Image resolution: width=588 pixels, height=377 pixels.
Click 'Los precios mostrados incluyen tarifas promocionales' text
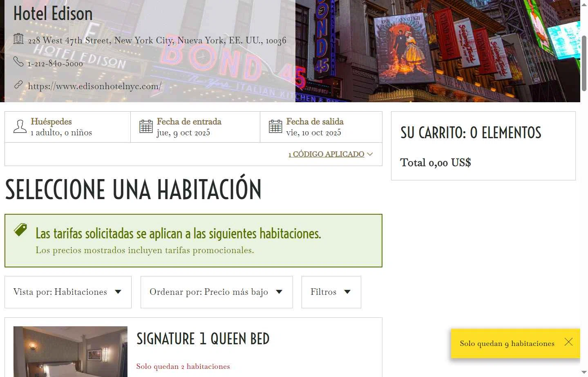145,250
